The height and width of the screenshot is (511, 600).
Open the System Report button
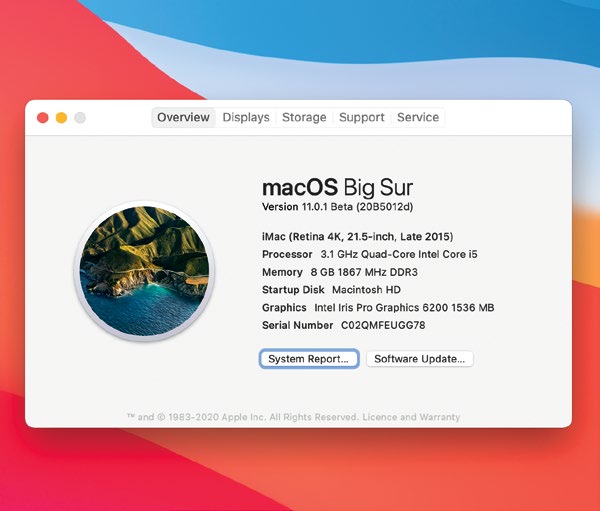[308, 359]
